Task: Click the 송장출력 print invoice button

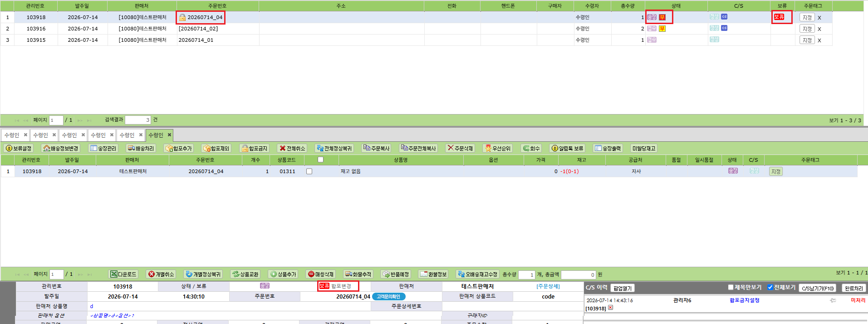Action: 608,148
